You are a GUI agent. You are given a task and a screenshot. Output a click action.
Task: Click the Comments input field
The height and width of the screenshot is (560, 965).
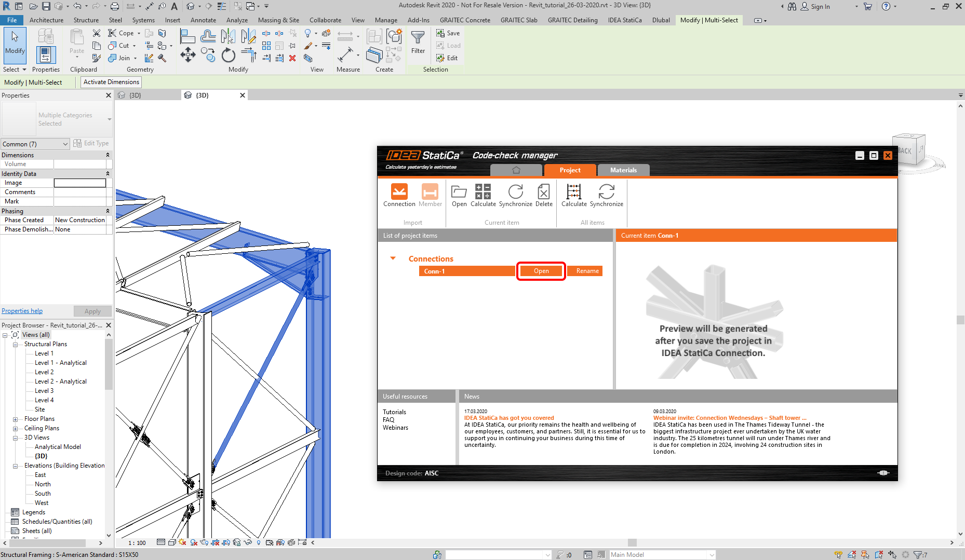(80, 192)
